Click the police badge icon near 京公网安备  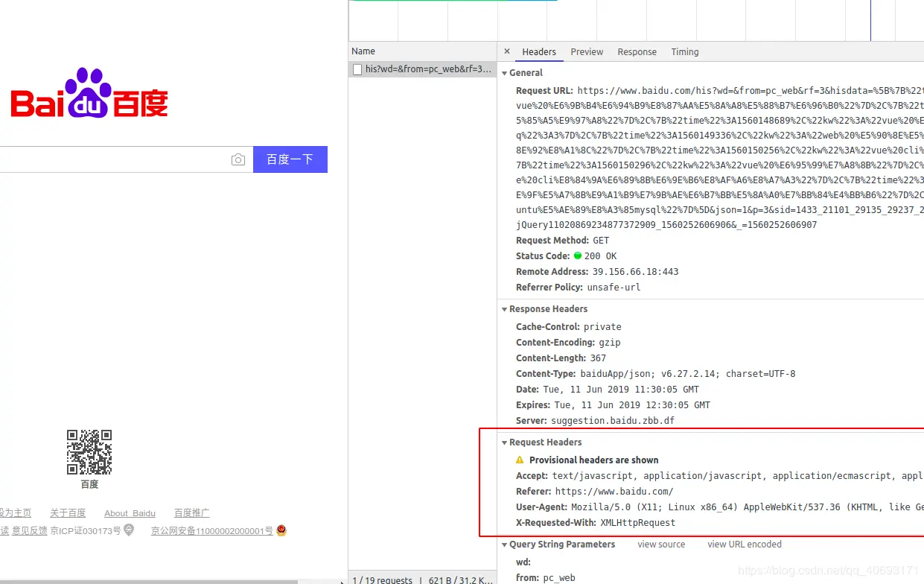[281, 530]
